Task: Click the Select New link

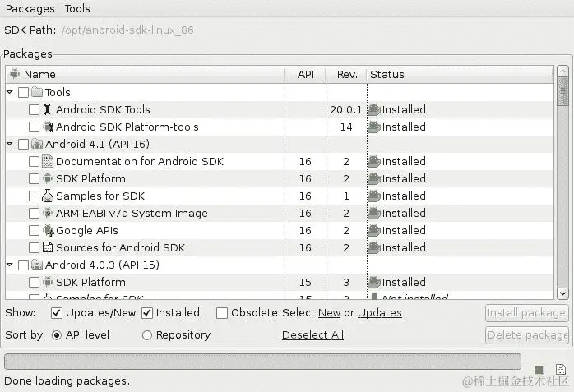Action: coord(329,313)
